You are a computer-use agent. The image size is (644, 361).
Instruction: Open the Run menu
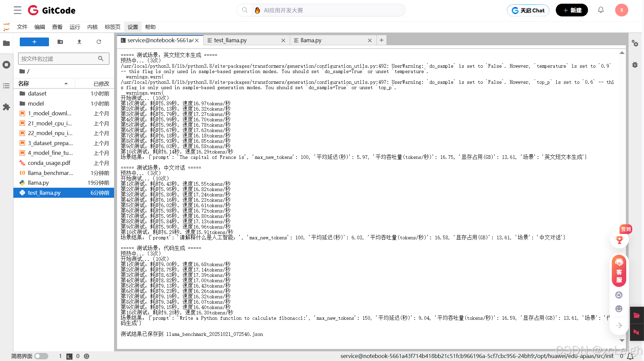75,27
